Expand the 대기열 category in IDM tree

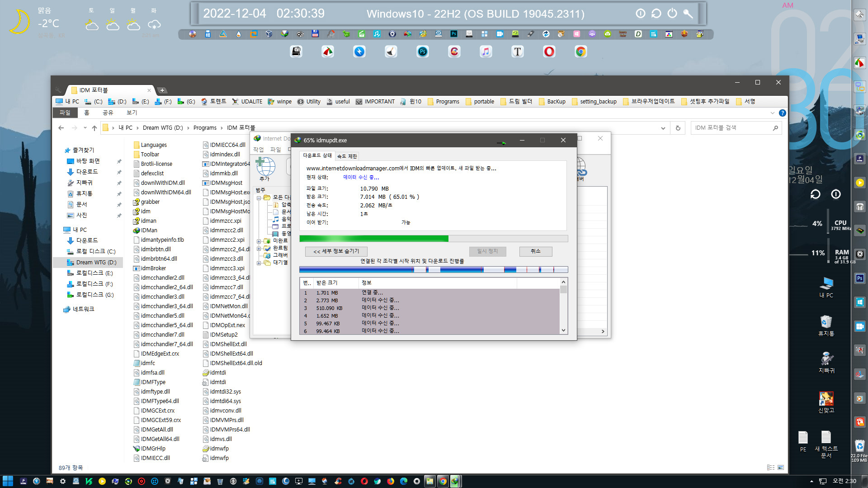[x=259, y=263]
